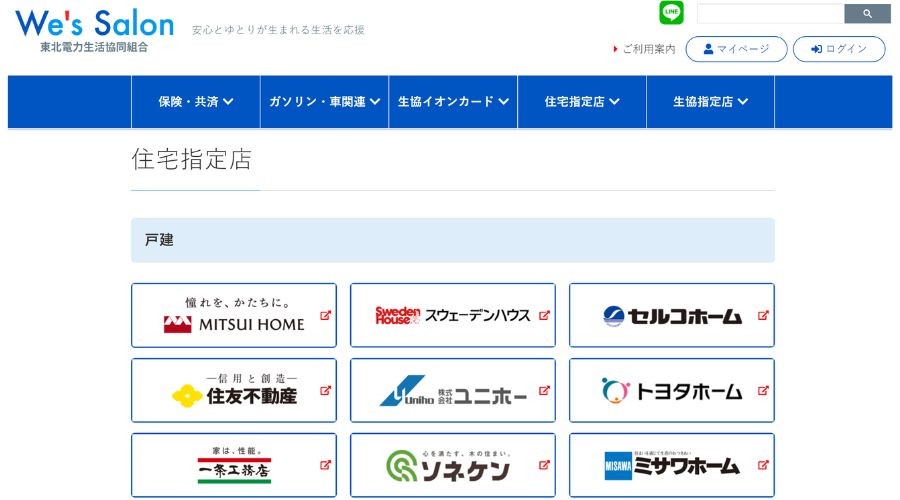Click external-link icon on トヨタホーム card
The image size is (900, 500).
tap(763, 390)
